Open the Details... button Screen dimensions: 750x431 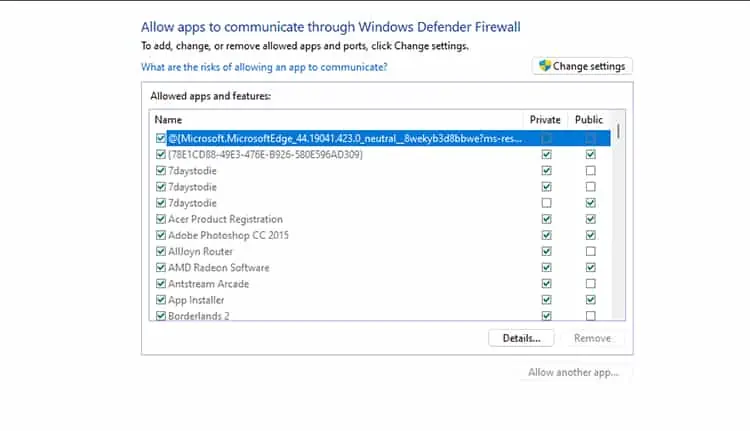[521, 338]
